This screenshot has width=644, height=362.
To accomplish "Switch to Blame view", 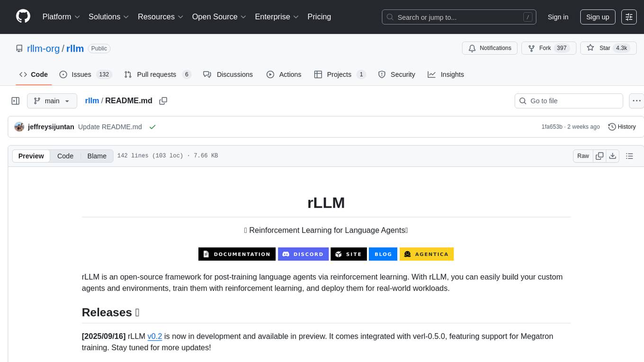I will click(x=97, y=156).
